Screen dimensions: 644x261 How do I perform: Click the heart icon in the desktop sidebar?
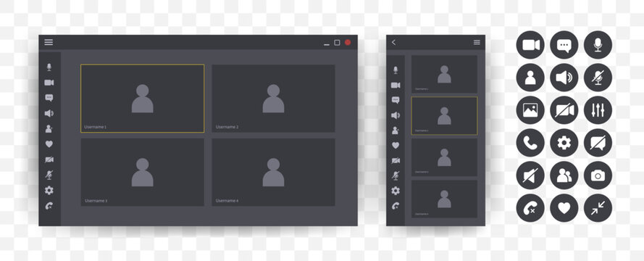click(49, 144)
